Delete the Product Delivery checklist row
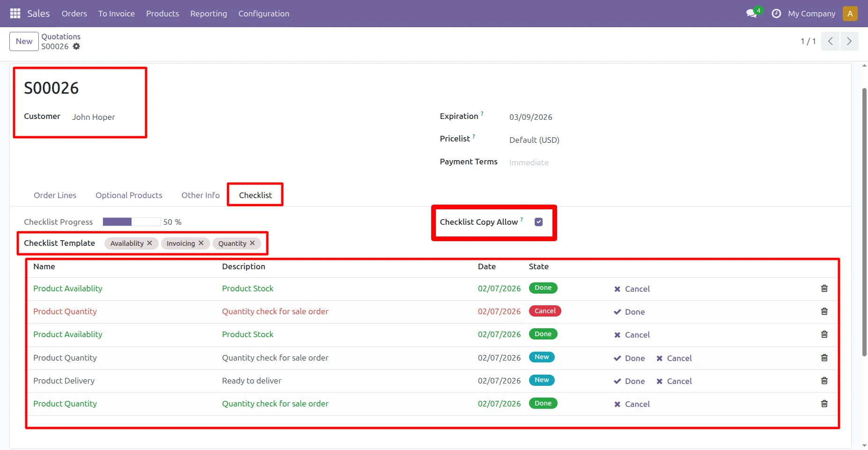The image size is (868, 450). click(824, 381)
